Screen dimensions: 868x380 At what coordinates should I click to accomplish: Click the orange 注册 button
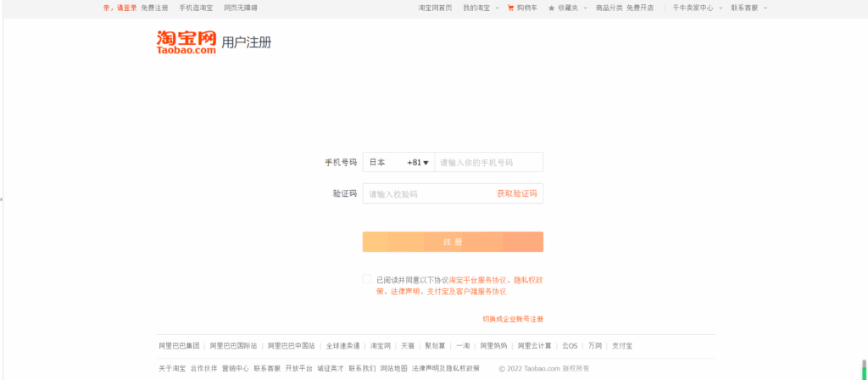[x=453, y=242]
